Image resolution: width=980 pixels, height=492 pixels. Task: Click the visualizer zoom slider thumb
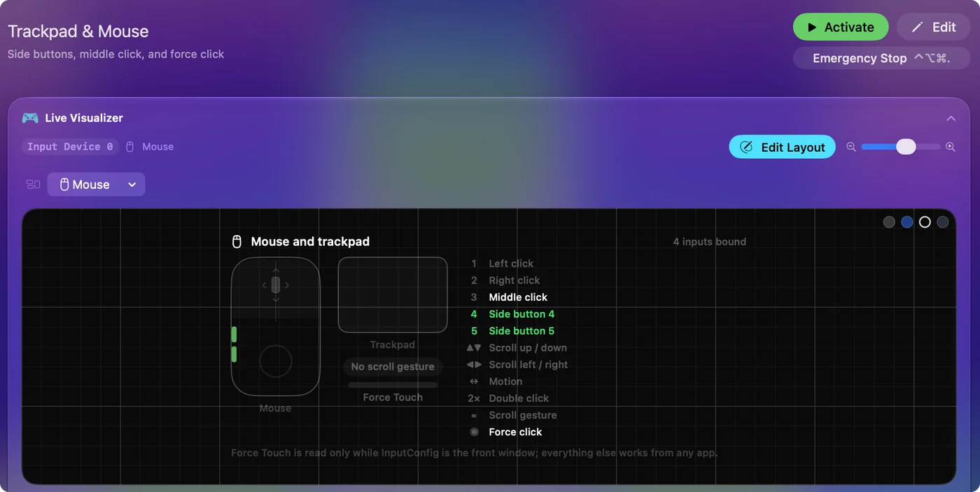(906, 146)
